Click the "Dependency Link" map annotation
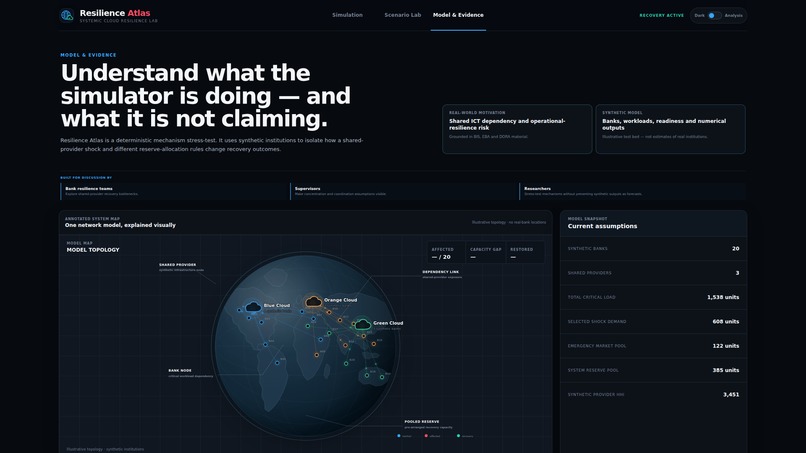Viewport: 806px width, 453px height. point(441,272)
